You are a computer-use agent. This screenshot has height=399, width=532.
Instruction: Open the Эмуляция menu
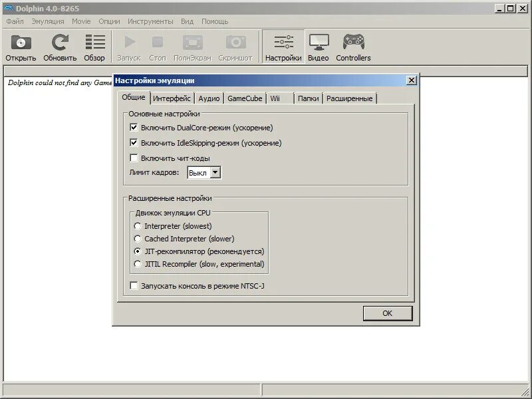click(48, 21)
